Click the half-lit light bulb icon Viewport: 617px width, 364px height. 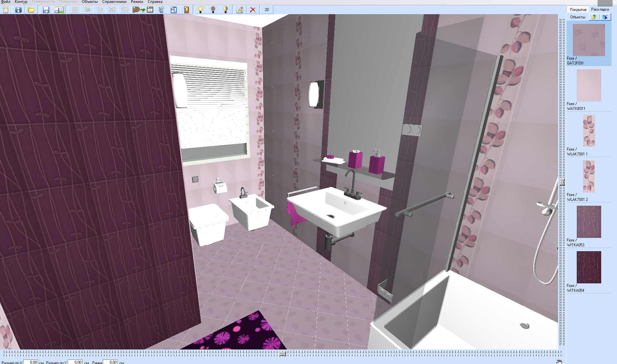click(226, 10)
